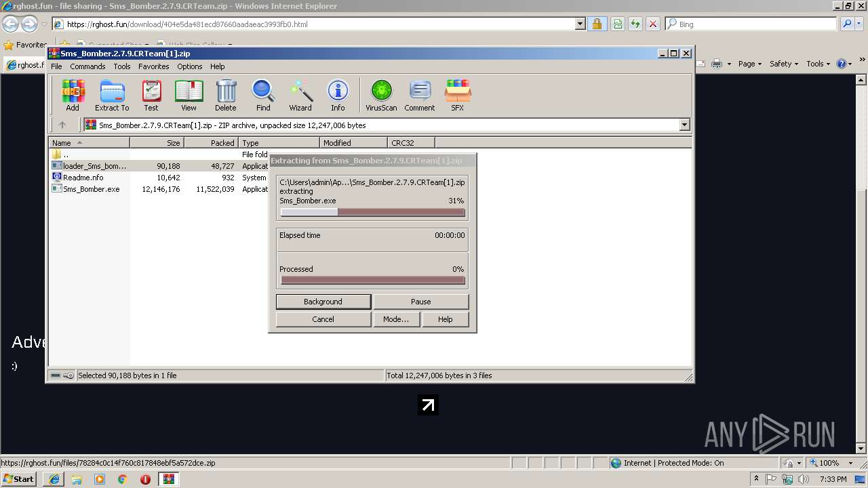Sort by the Name column header
This screenshot has height=488, width=868.
tap(89, 143)
